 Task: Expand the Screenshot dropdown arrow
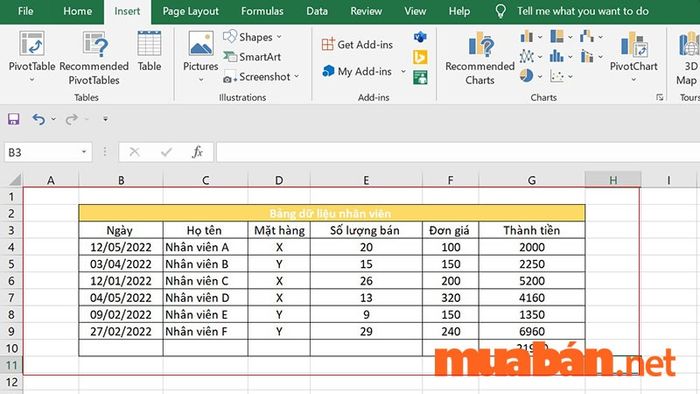tap(296, 77)
